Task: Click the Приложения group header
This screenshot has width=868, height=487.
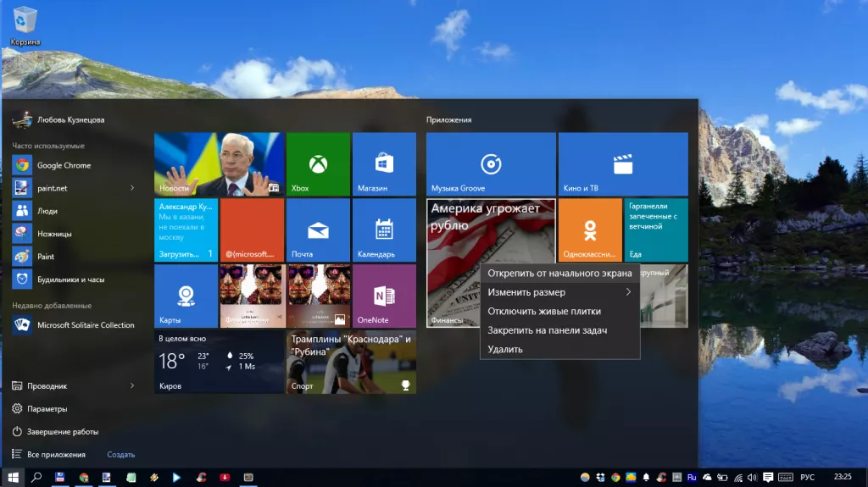Action: [x=449, y=119]
